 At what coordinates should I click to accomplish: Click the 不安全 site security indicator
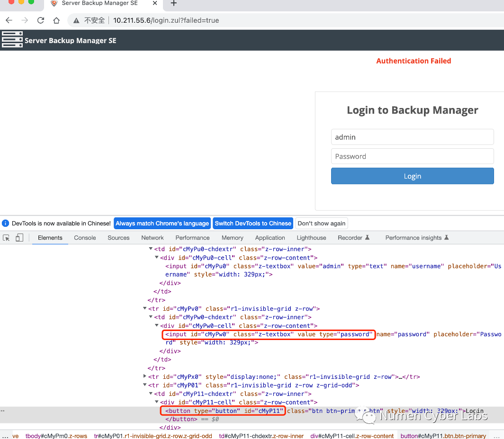click(91, 20)
